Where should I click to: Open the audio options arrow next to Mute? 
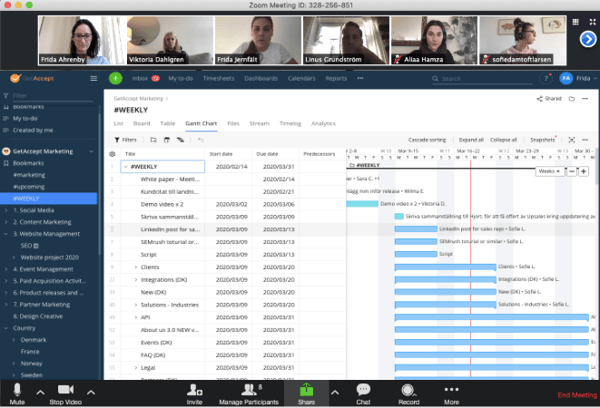pyautogui.click(x=40, y=392)
